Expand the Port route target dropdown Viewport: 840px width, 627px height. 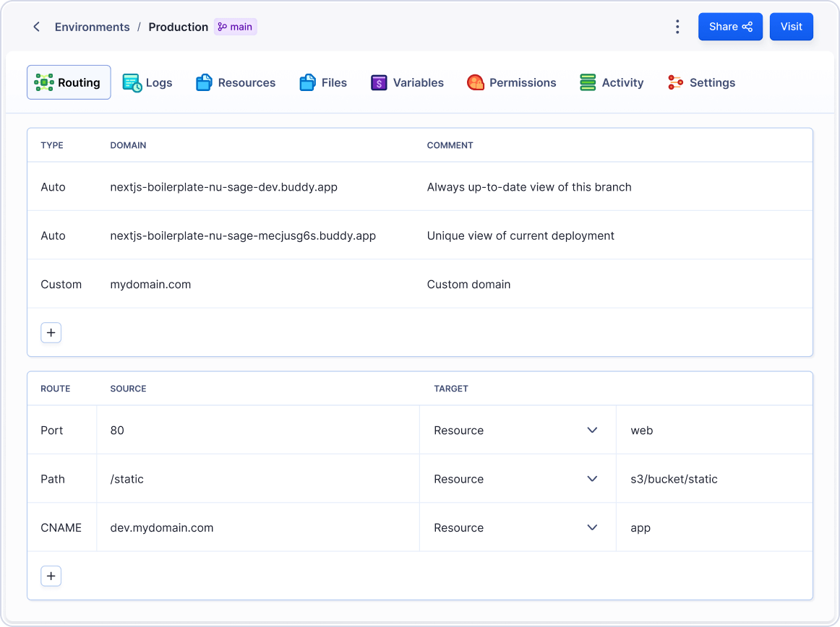[x=592, y=431]
